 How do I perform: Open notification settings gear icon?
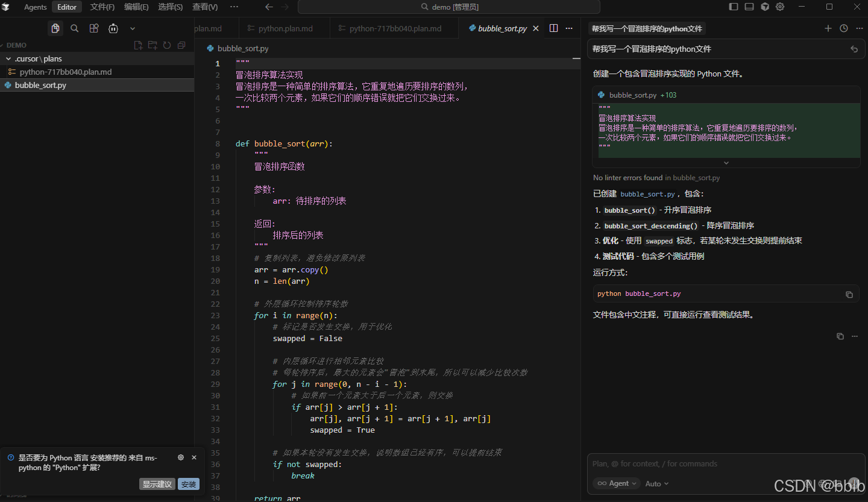[181, 457]
